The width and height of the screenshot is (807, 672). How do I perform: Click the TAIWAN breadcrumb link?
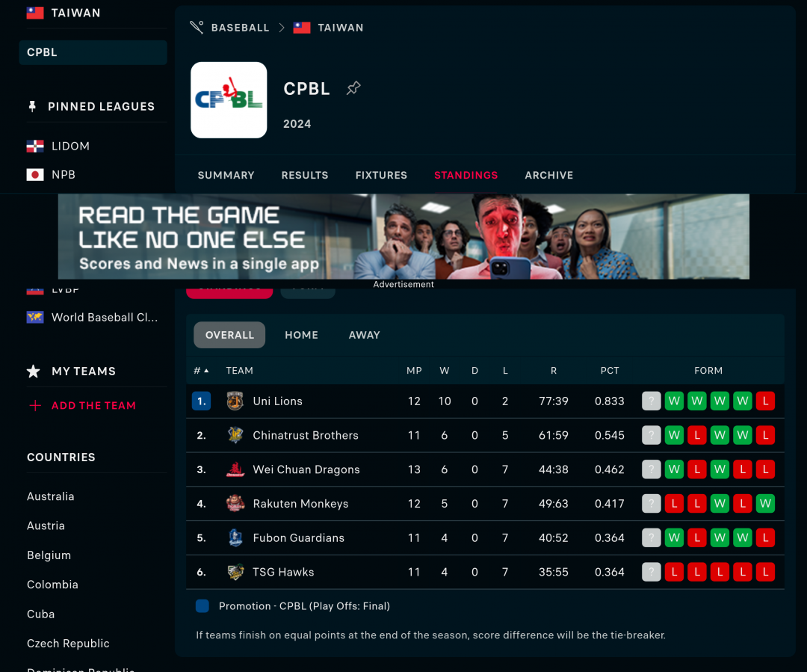[x=341, y=28]
